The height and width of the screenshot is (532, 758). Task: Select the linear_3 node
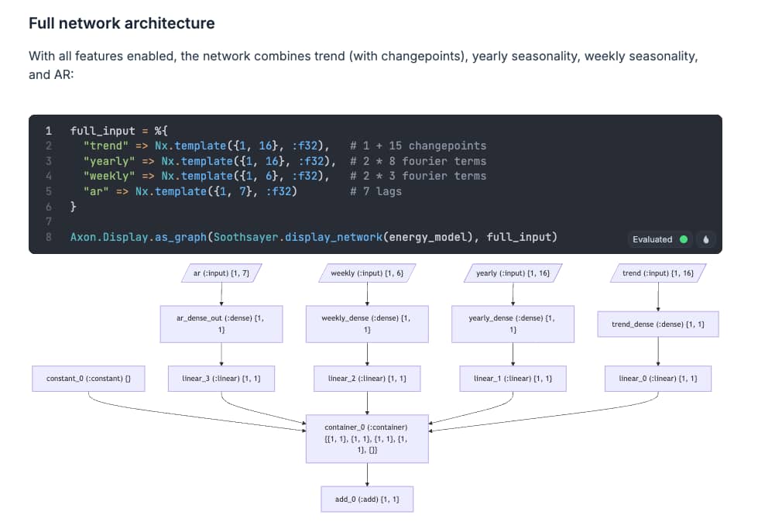221,379
